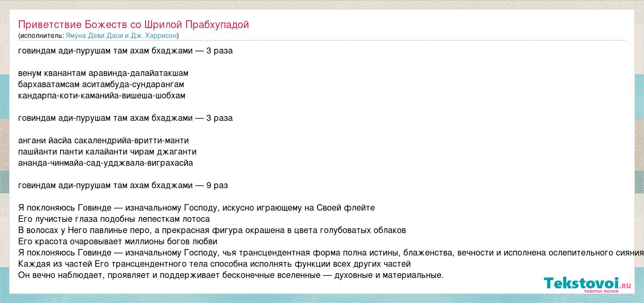The image size is (644, 303).
Task: Click the first line 'говиндам ади-пурушам там ахам бхаджами — 3 раза'
Action: pos(125,51)
